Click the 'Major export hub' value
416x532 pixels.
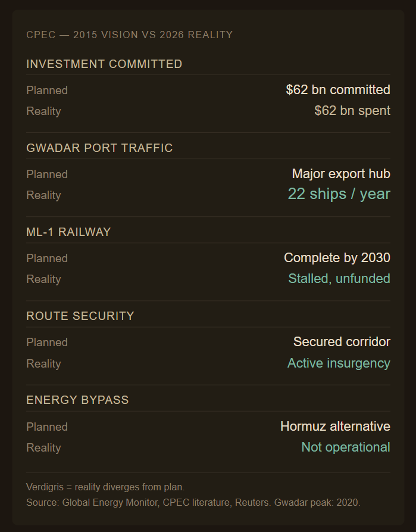(x=341, y=174)
